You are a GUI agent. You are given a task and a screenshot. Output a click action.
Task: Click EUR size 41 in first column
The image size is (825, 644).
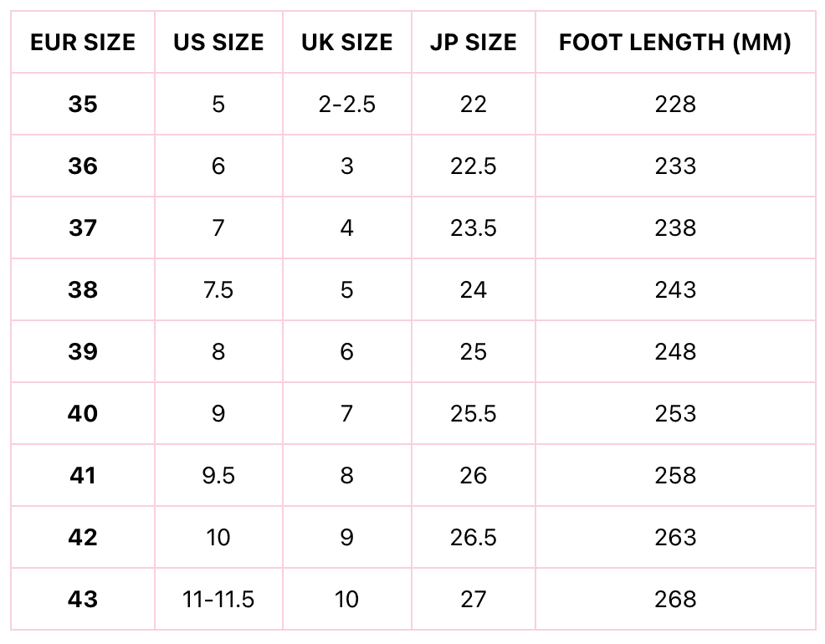click(83, 476)
